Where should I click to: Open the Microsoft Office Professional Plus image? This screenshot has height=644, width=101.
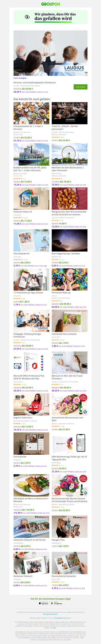(x=31, y=363)
